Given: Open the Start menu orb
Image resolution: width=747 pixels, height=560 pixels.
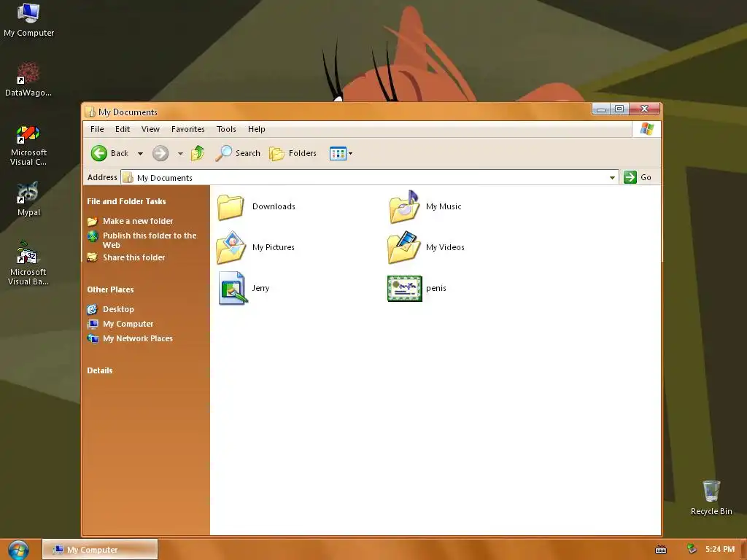Looking at the screenshot, I should pyautogui.click(x=18, y=550).
